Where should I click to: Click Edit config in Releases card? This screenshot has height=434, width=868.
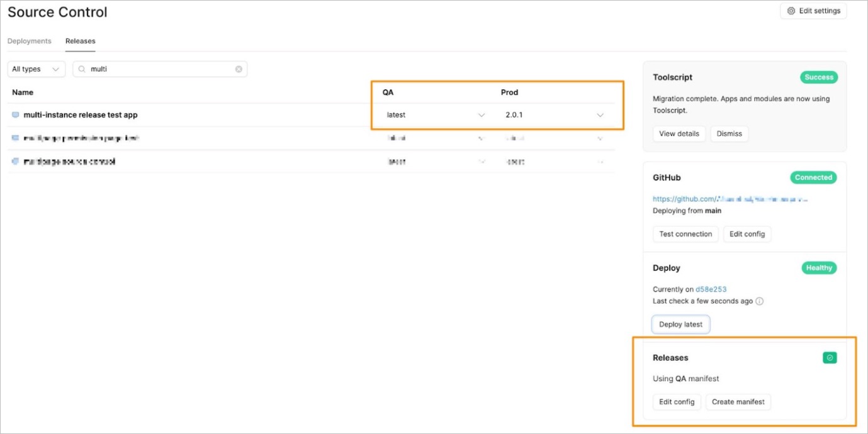click(677, 402)
